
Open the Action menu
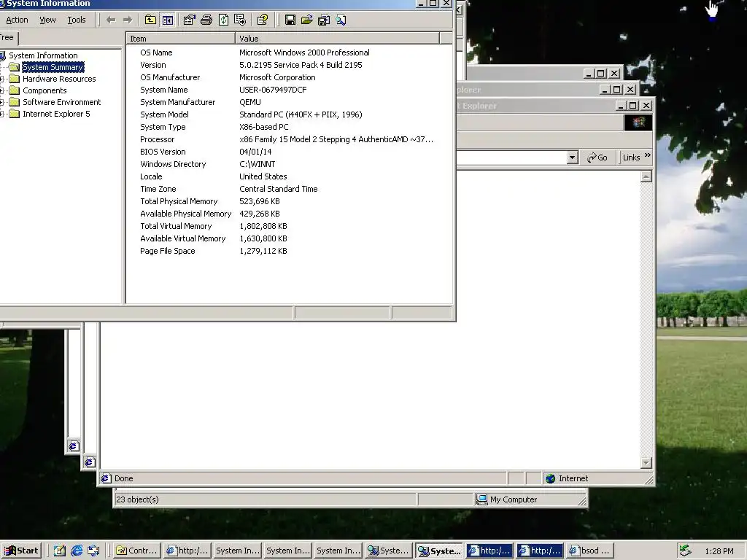tap(18, 20)
